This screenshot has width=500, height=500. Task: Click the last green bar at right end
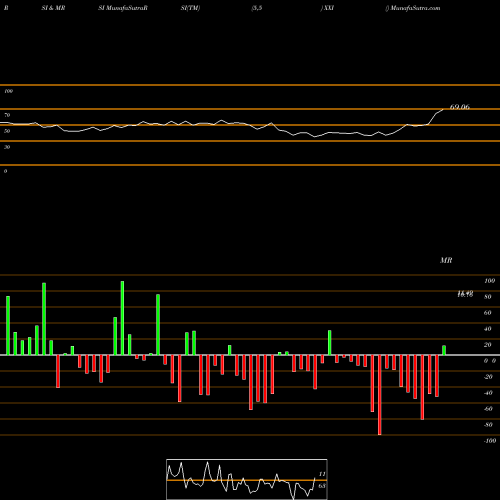444,350
